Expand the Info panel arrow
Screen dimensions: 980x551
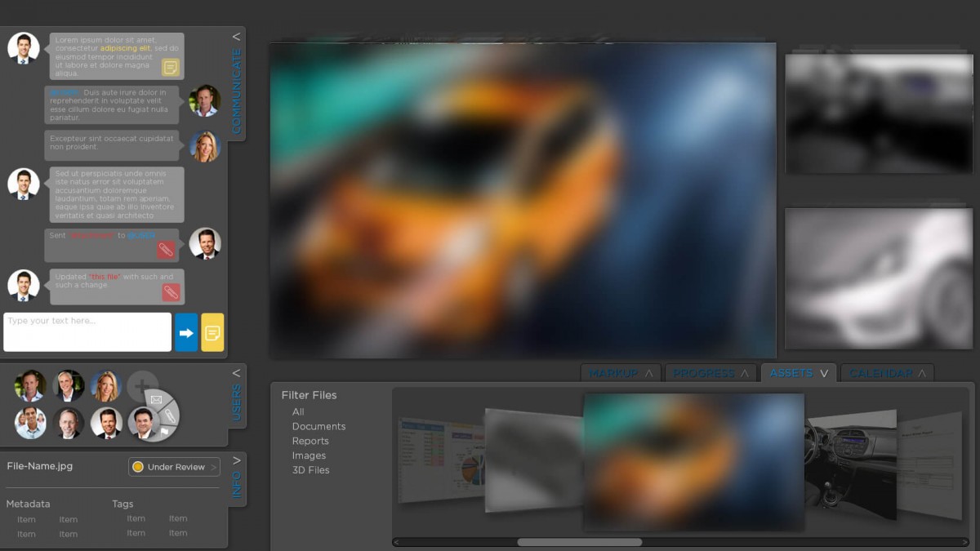click(x=236, y=460)
